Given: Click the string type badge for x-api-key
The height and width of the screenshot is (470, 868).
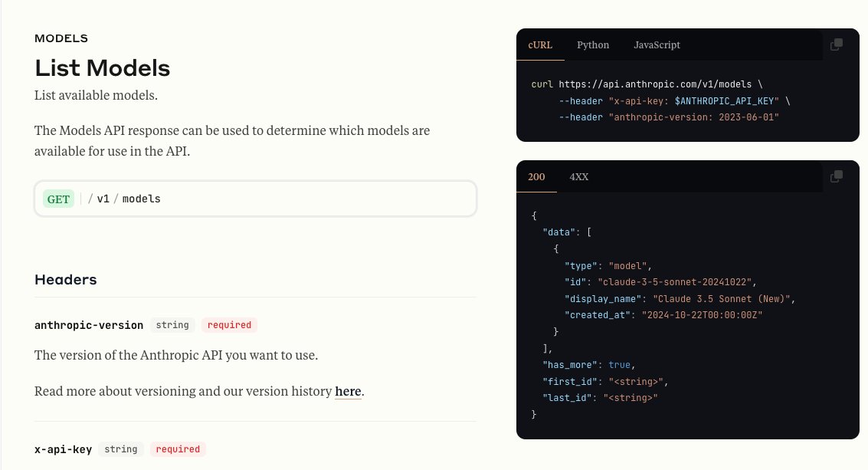Looking at the screenshot, I should point(121,449).
